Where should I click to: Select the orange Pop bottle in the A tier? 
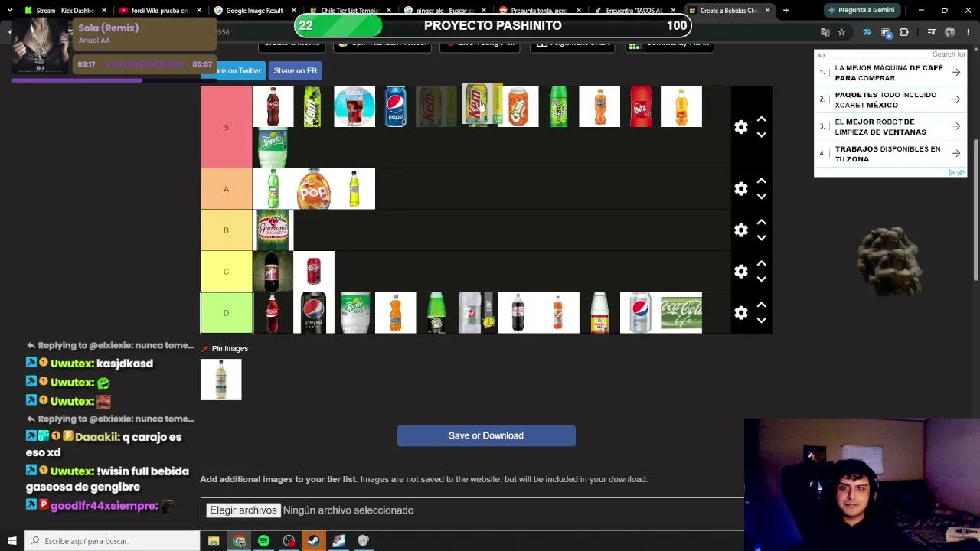click(314, 189)
